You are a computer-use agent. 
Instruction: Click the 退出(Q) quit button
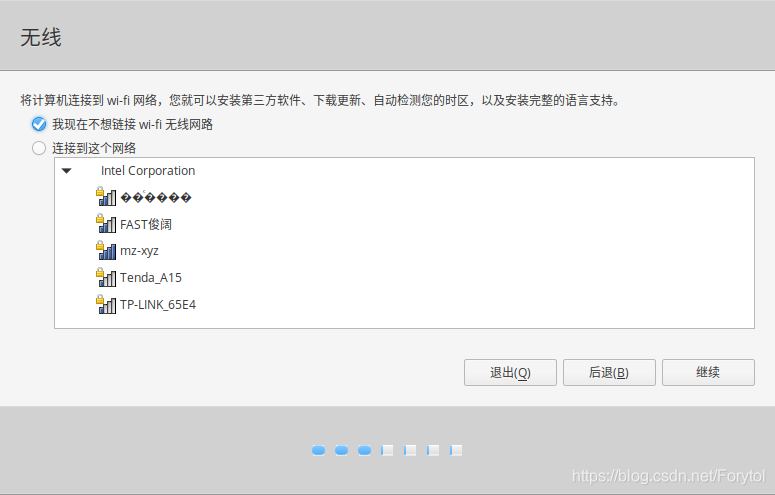tap(510, 372)
